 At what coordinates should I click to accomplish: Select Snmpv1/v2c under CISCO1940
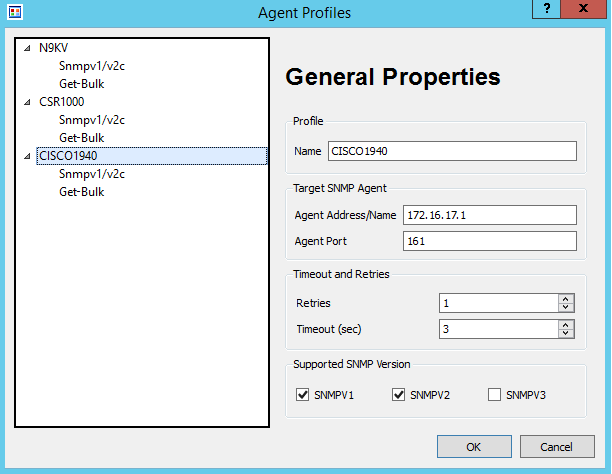(92, 174)
